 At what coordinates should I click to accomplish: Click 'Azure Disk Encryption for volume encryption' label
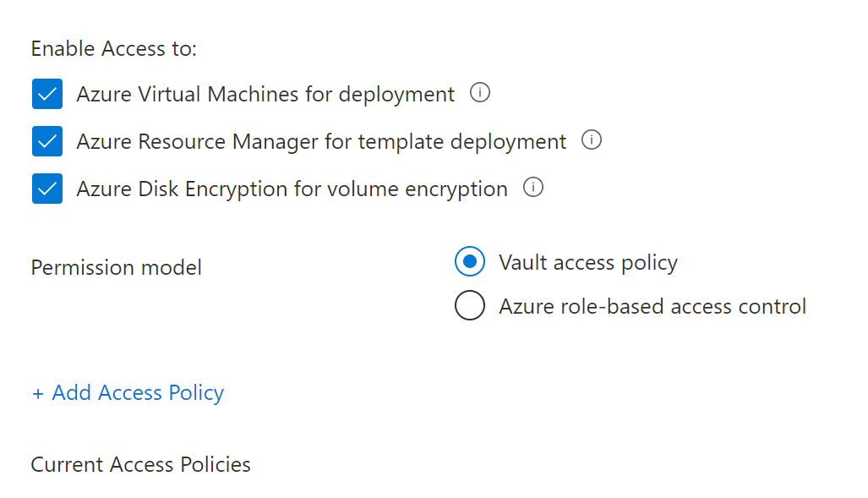292,189
